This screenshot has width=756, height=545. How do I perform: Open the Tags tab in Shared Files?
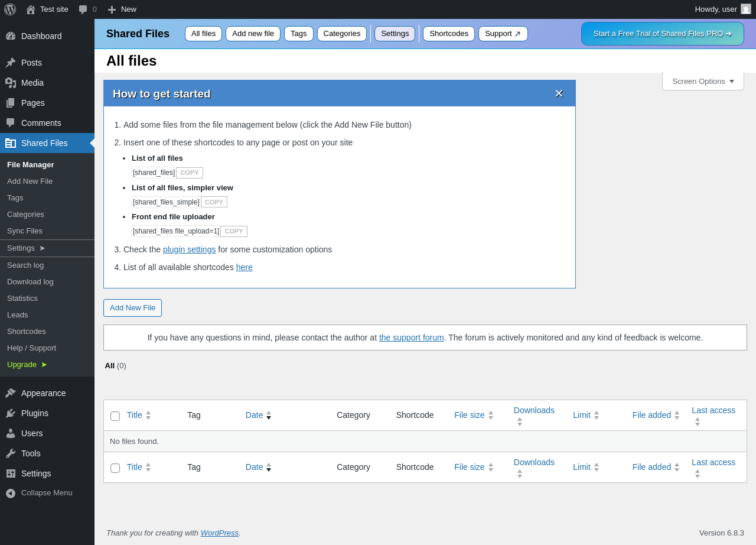pos(299,34)
